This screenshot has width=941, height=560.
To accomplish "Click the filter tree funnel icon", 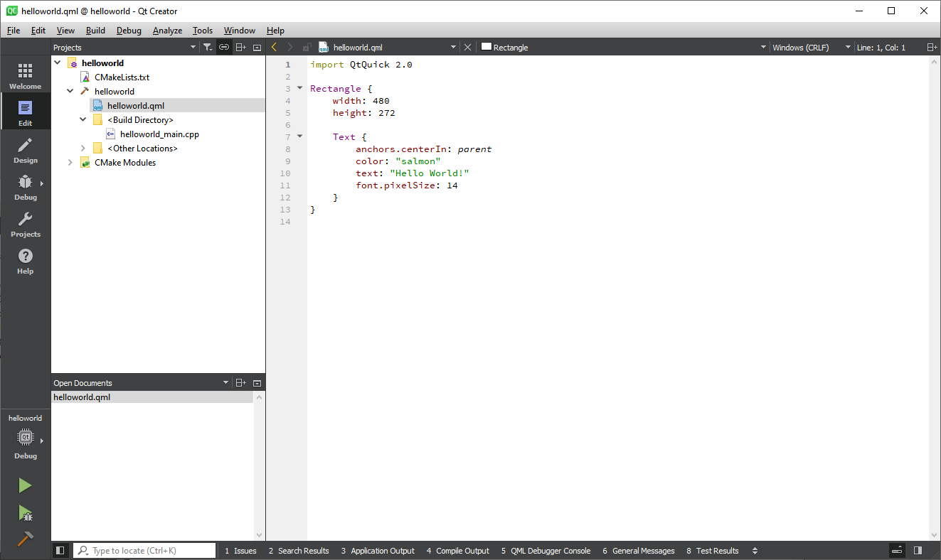I will click(x=207, y=48).
